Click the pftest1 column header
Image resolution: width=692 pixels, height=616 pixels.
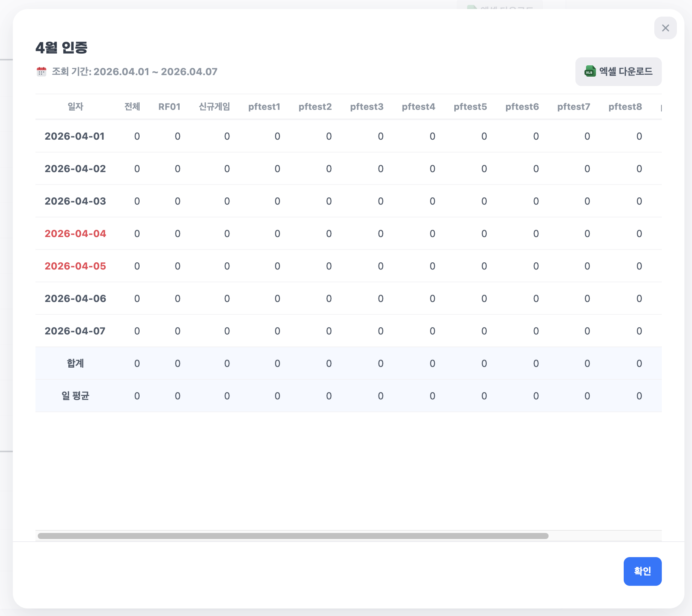pyautogui.click(x=264, y=107)
